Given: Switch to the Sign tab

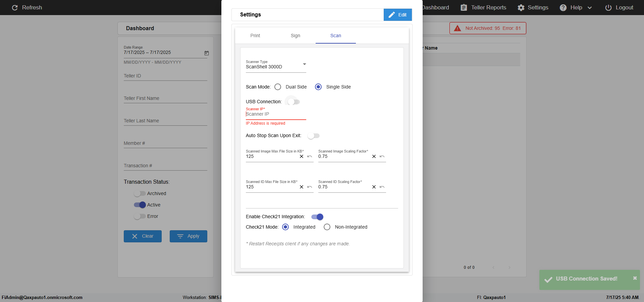Looking at the screenshot, I should tap(296, 36).
